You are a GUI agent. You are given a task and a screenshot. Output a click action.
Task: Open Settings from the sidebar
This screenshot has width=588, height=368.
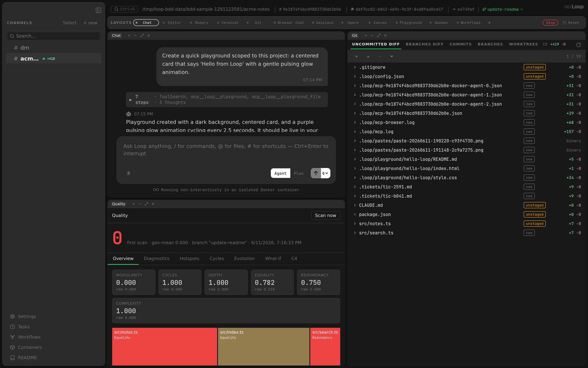click(23, 316)
